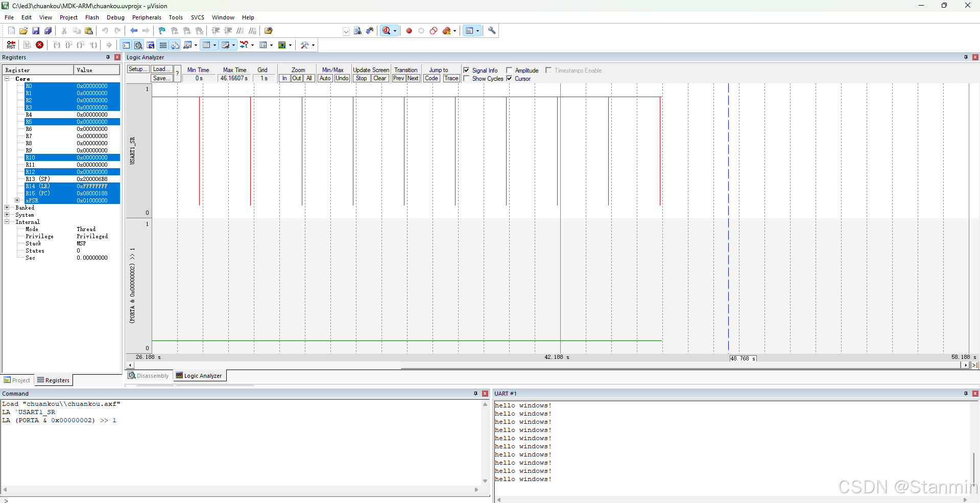
Task: Click the blue dashed cursor line in waveform
Action: point(729,217)
